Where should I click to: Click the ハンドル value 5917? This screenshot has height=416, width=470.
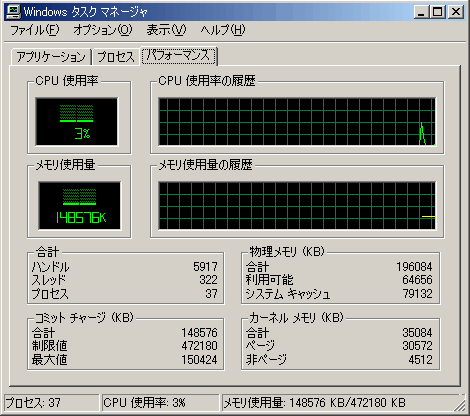coord(205,267)
